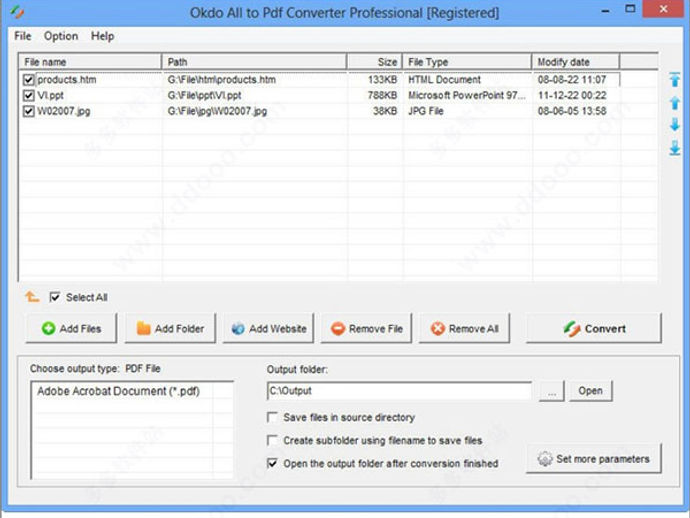
Task: Move selected file to top of list
Action: point(674,80)
